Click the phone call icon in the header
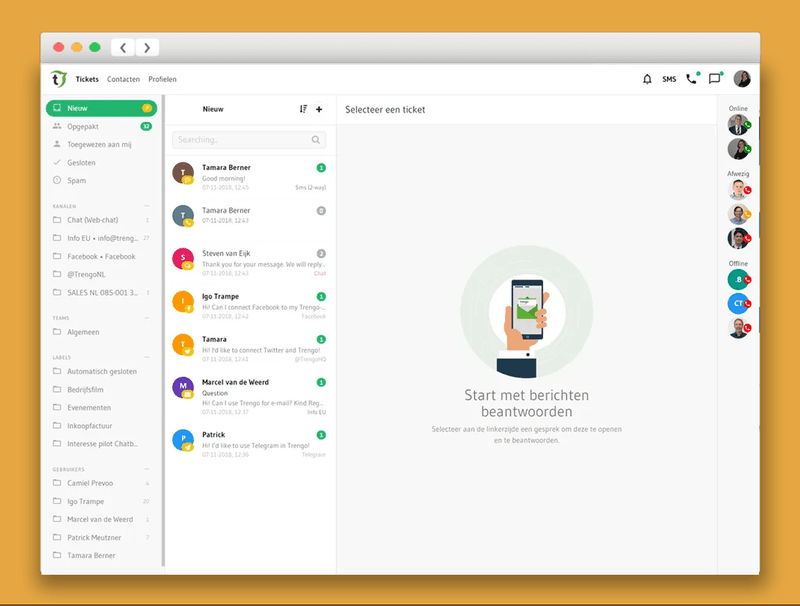This screenshot has height=606, width=800. pyautogui.click(x=691, y=79)
